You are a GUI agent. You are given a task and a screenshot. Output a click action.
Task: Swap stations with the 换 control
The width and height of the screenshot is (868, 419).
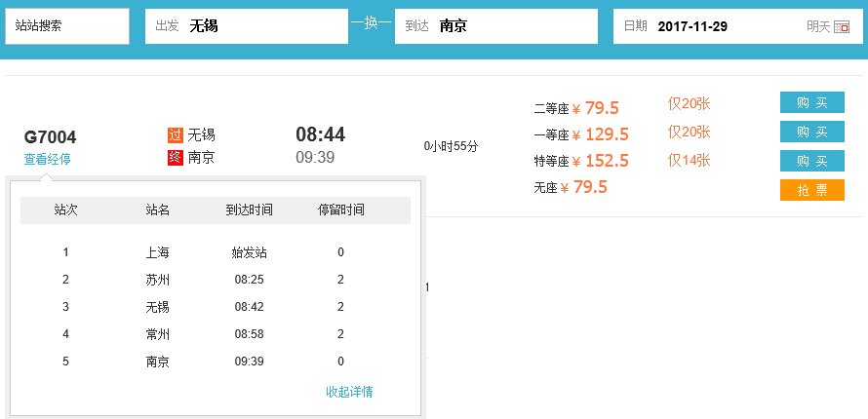pos(371,24)
